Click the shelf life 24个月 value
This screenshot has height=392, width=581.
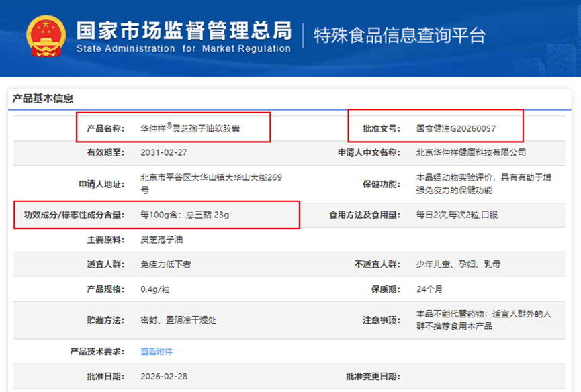coord(429,289)
